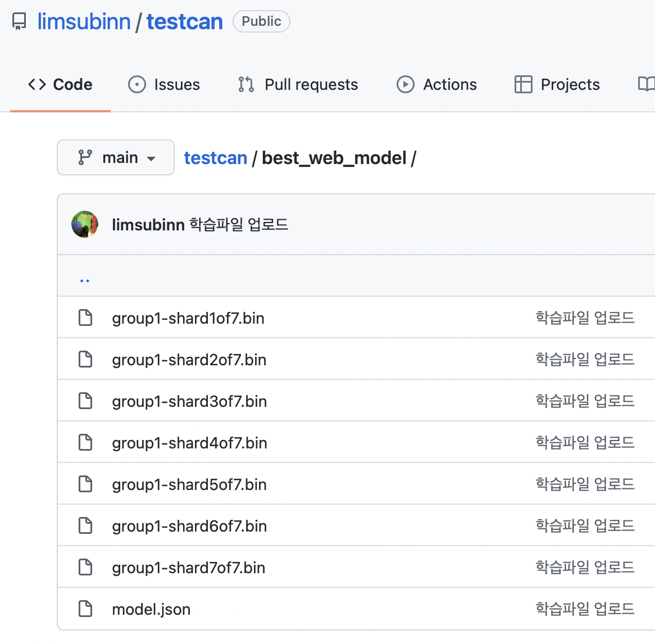Screen dimensions: 655x644
Task: Open commit message for group1-shard1of7.bin row
Action: pyautogui.click(x=585, y=318)
